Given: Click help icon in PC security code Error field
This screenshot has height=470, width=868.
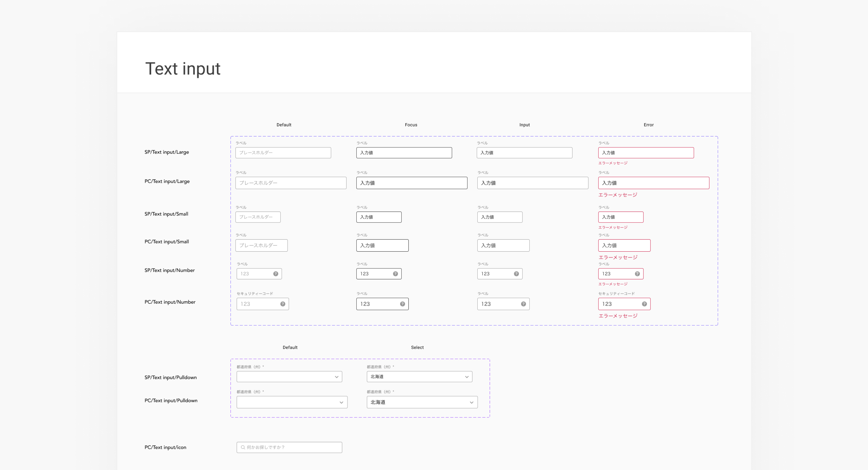Looking at the screenshot, I should pos(644,304).
